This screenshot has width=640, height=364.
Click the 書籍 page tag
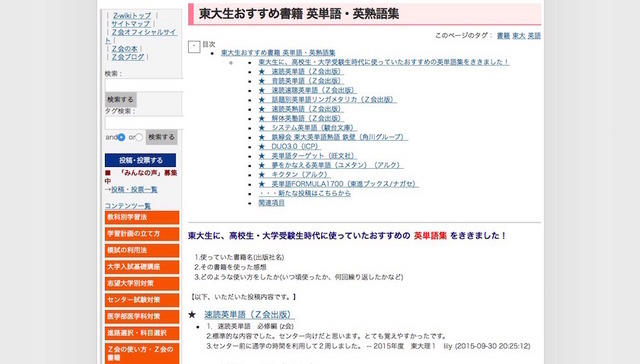click(x=503, y=36)
